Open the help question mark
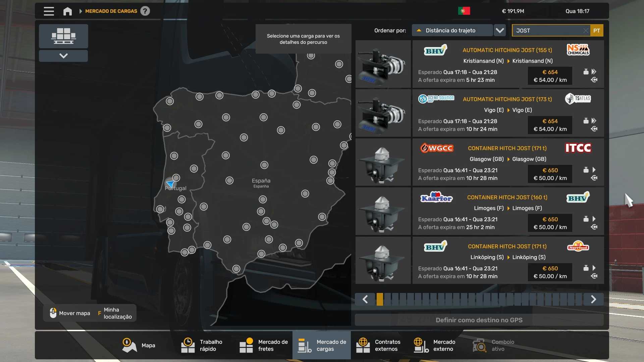Viewport: 644px width, 362px height. [x=145, y=11]
